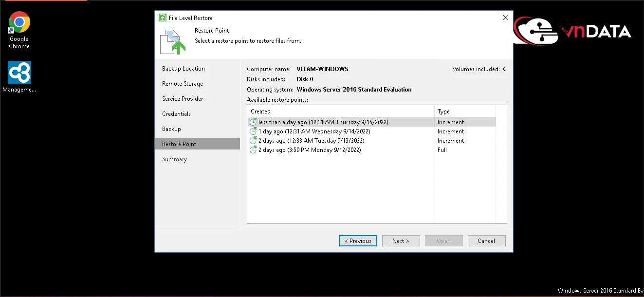Screen dimensions: 644x297
Task: Click 'Disk 0' disks included value
Action: tap(305, 79)
